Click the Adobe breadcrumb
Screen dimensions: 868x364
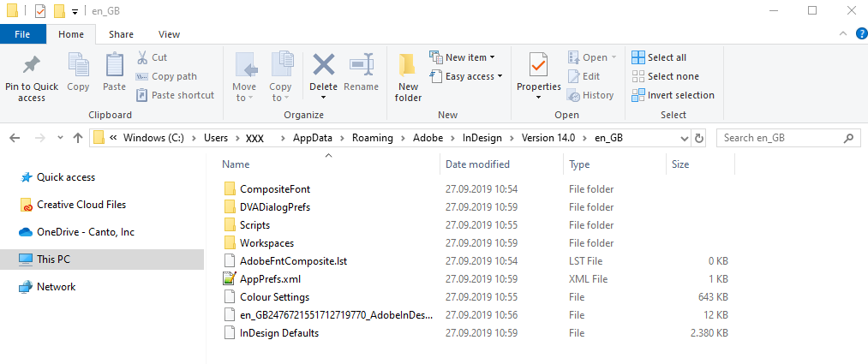click(428, 138)
